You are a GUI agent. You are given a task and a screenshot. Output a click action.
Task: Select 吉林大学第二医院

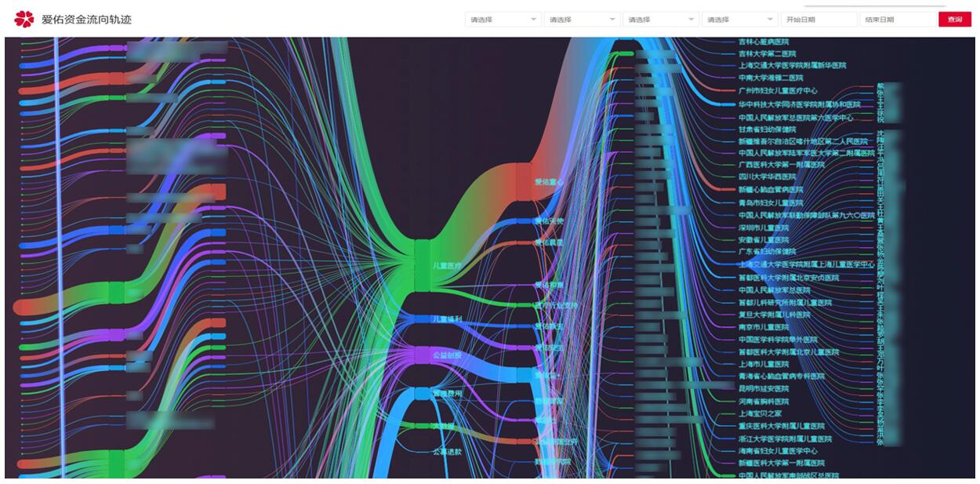[767, 53]
